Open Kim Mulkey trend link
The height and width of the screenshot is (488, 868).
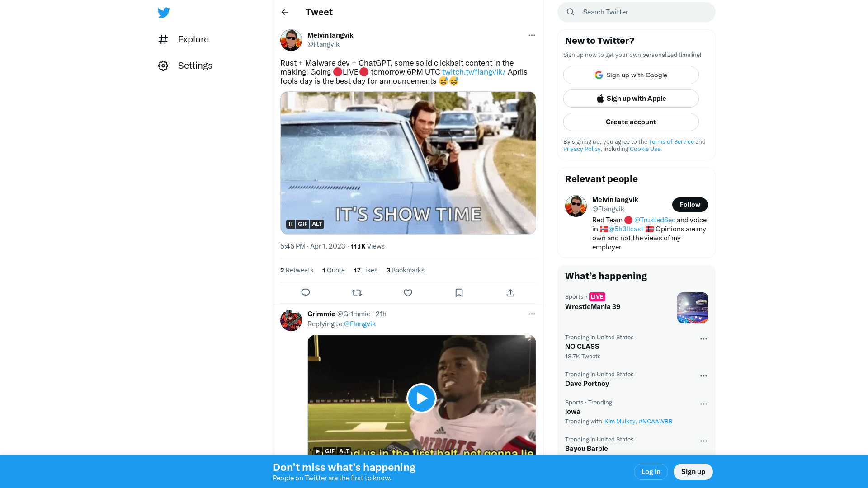click(x=619, y=422)
